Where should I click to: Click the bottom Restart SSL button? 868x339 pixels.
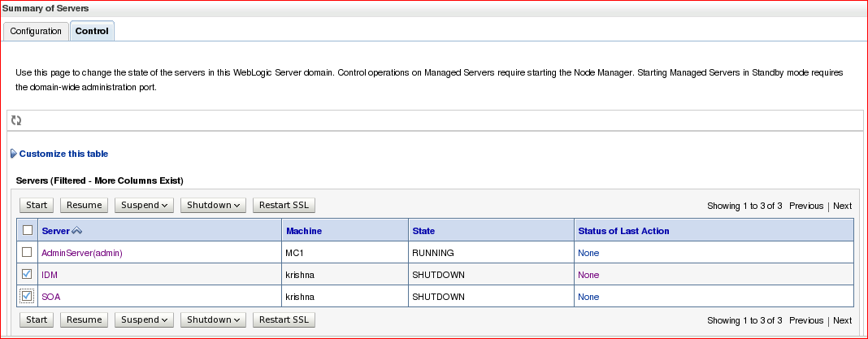[x=284, y=319]
